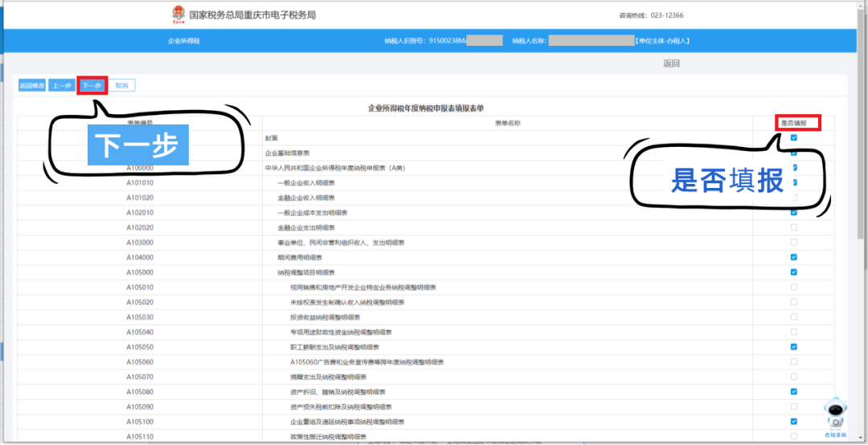Check the A105030 投资收益 checkbox
The image size is (868, 445).
(x=794, y=317)
